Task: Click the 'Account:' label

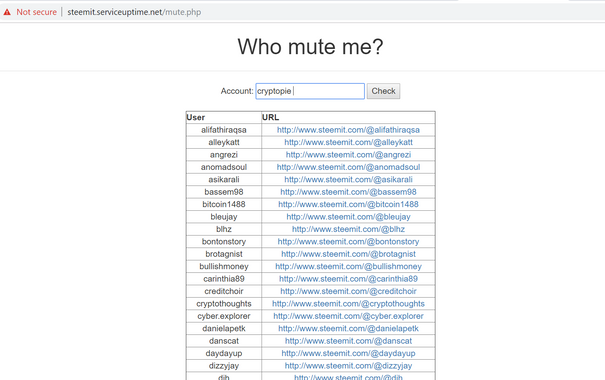Action: tap(237, 91)
